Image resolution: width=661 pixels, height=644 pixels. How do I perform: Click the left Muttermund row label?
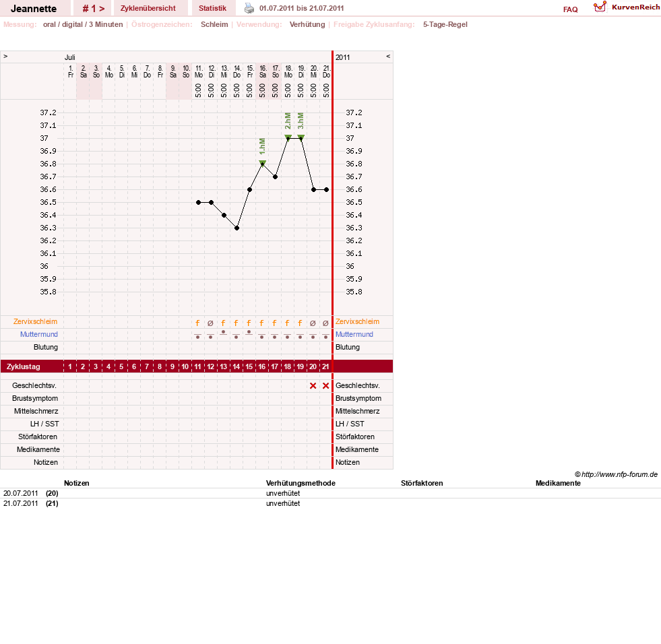pyautogui.click(x=39, y=334)
